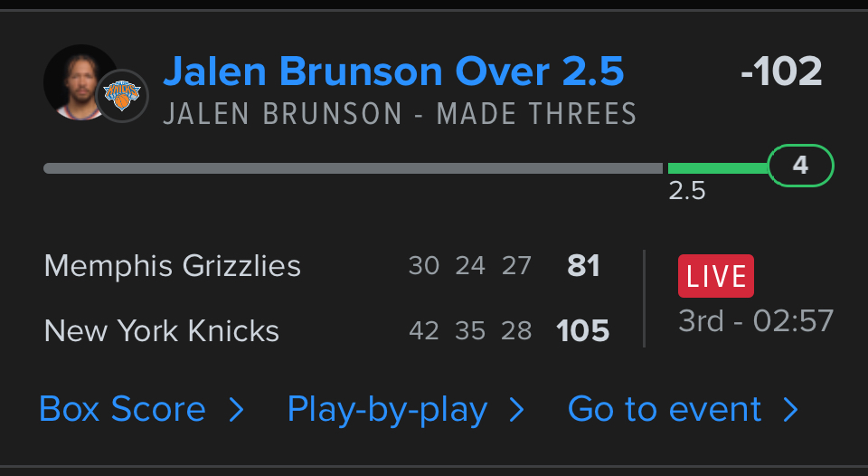Viewport: 868px width, 476px height.
Task: Open the Box Score link
Action: click(x=122, y=410)
